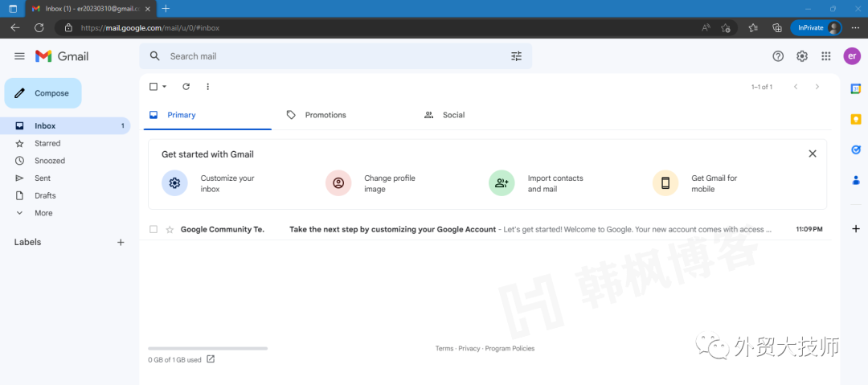Open Google Keep side panel icon
Screen dimensions: 868x385
[856, 119]
